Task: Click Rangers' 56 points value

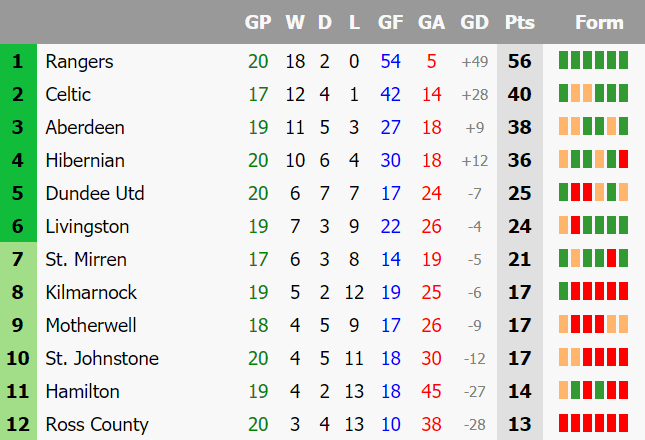Action: tap(520, 61)
